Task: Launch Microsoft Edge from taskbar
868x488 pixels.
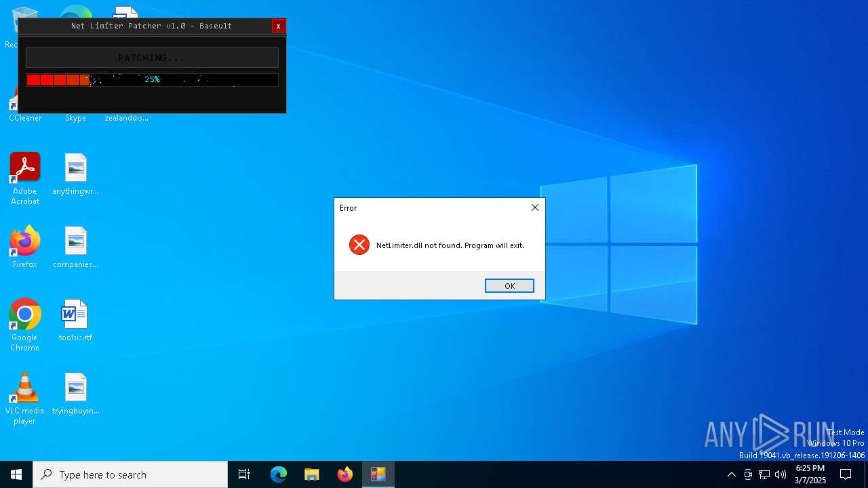Action: 279,474
